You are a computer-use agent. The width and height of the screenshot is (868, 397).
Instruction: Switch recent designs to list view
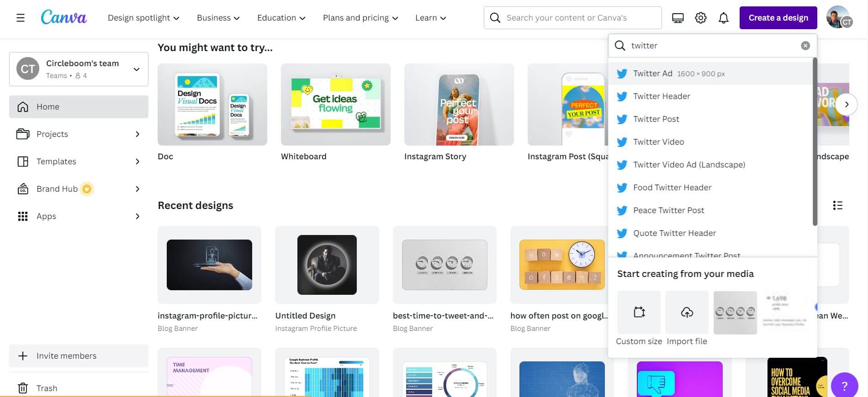click(x=837, y=205)
